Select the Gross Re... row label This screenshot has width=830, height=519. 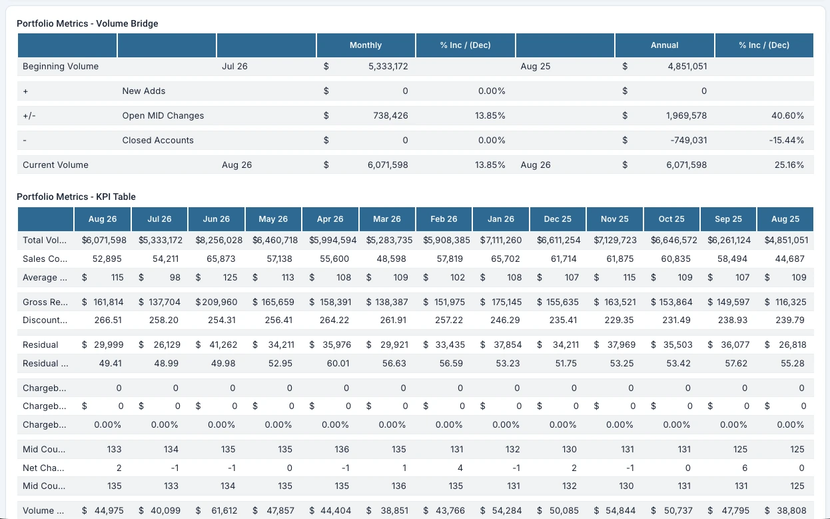(x=45, y=302)
